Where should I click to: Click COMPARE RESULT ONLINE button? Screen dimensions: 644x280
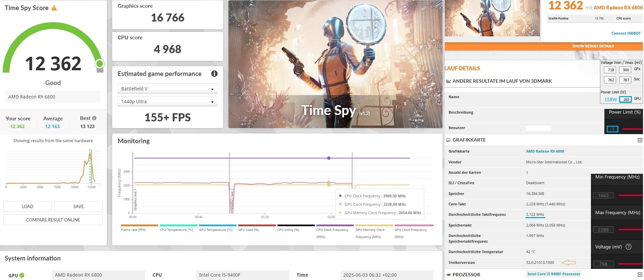point(53,220)
